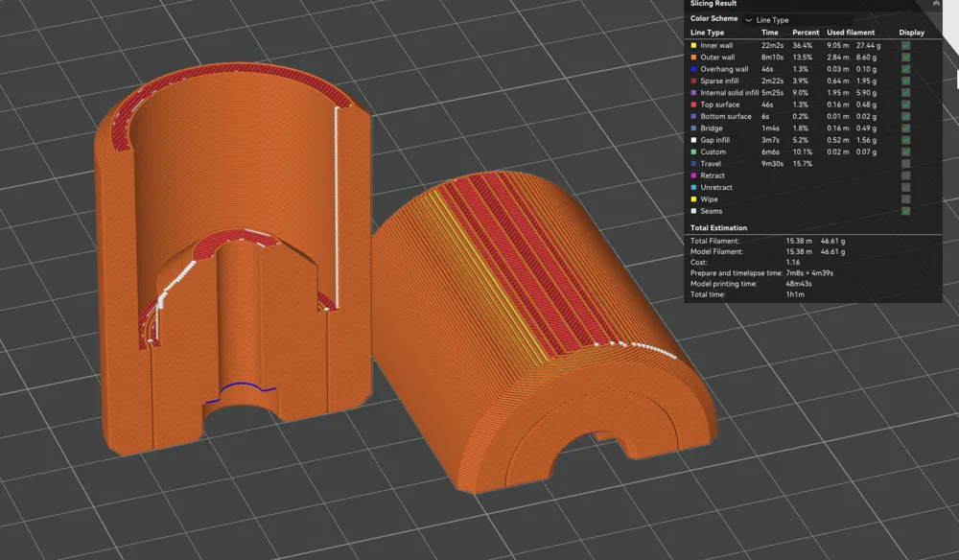Toggle Internal solid infill display checkbox
The image size is (959, 560).
[x=906, y=93]
